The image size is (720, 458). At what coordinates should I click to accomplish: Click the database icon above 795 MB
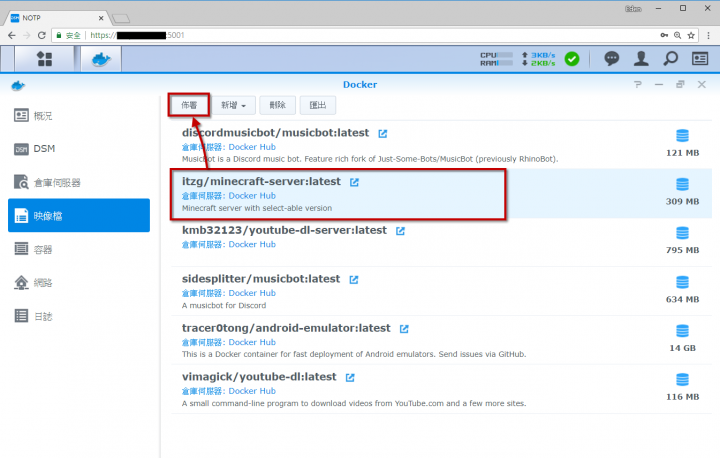(682, 233)
